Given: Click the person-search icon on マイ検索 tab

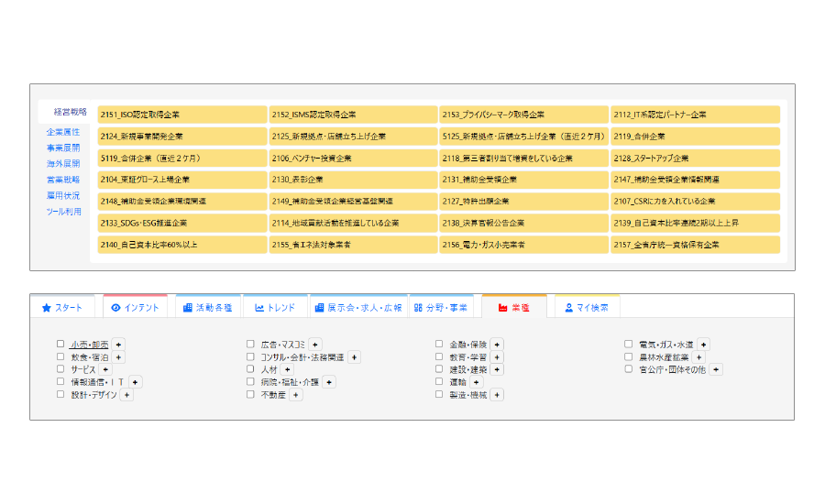Looking at the screenshot, I should pos(569,308).
